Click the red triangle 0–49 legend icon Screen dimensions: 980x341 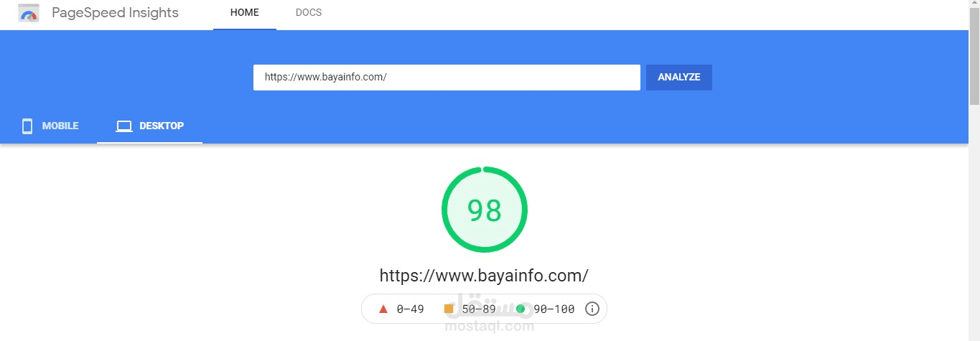pos(383,309)
